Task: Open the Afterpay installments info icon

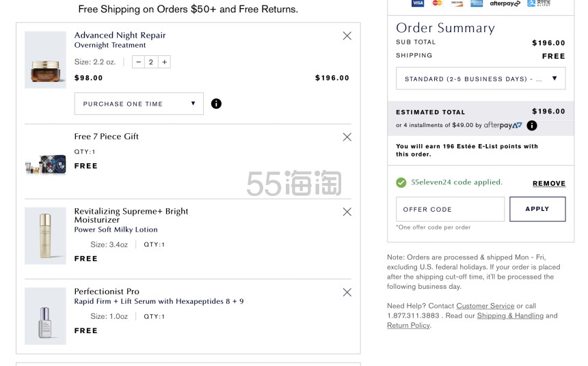Action: [x=532, y=126]
